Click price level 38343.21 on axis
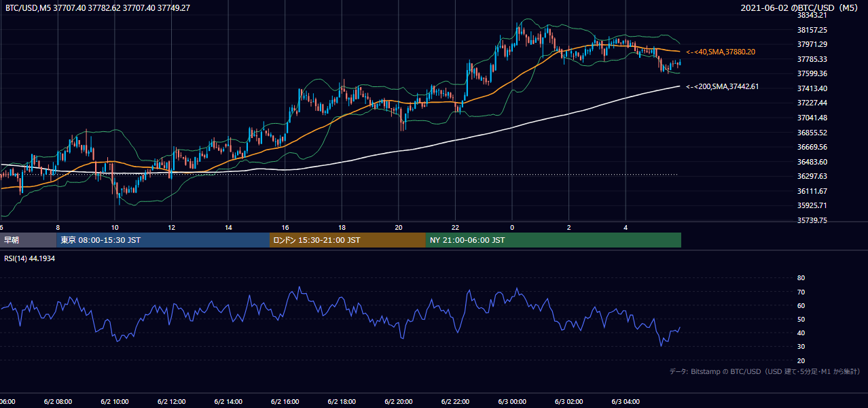 coord(812,15)
